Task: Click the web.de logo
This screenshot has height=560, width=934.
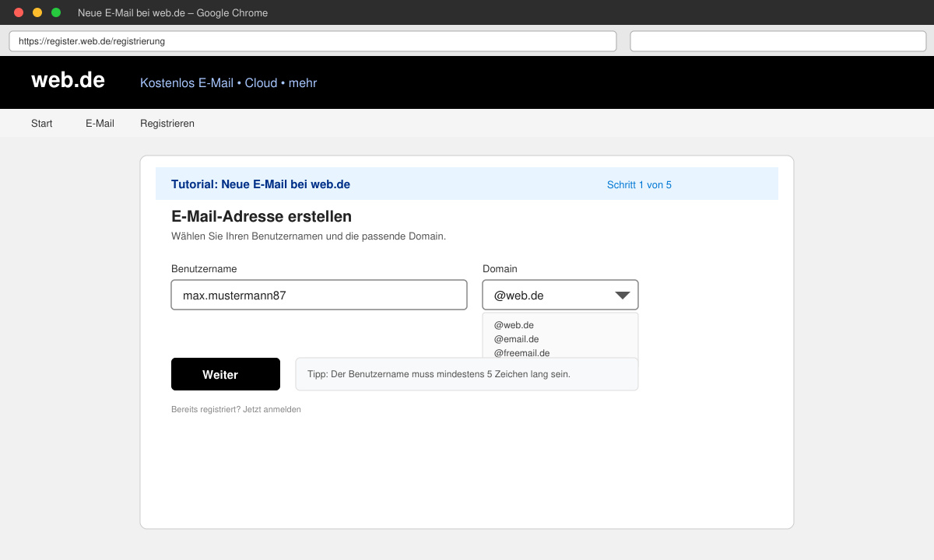Action: [x=68, y=80]
